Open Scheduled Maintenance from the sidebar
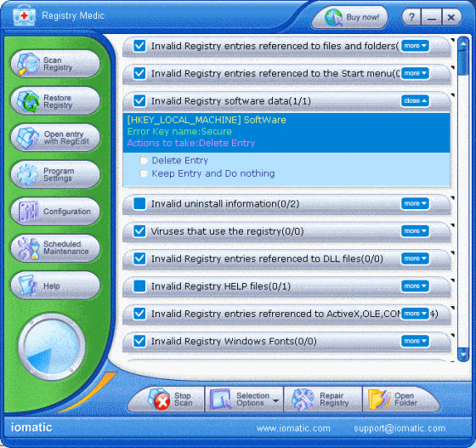The image size is (476, 448). tap(55, 248)
